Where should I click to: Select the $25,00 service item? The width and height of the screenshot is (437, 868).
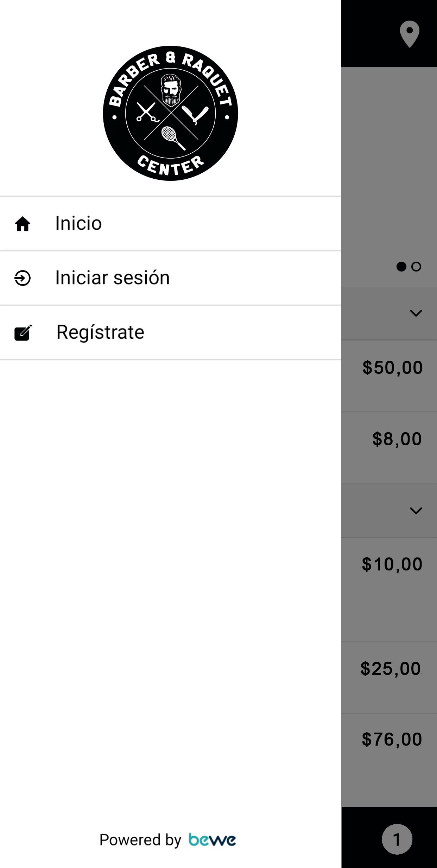coord(389,677)
